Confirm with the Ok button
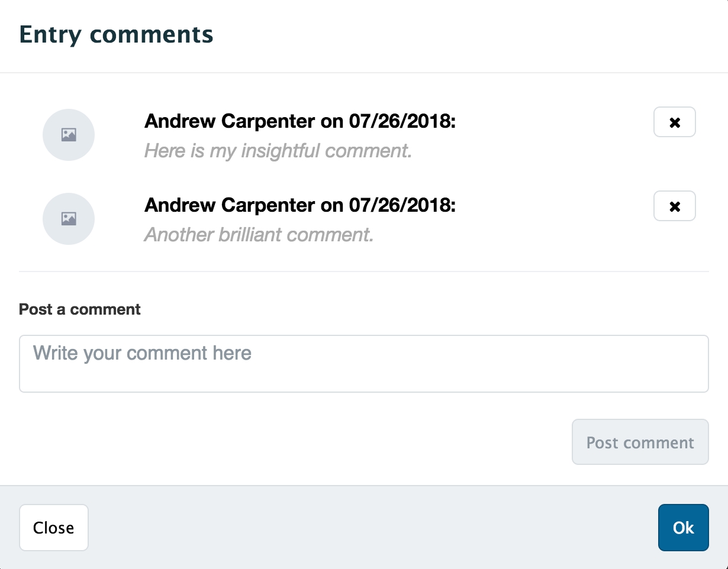The height and width of the screenshot is (569, 728). click(683, 528)
